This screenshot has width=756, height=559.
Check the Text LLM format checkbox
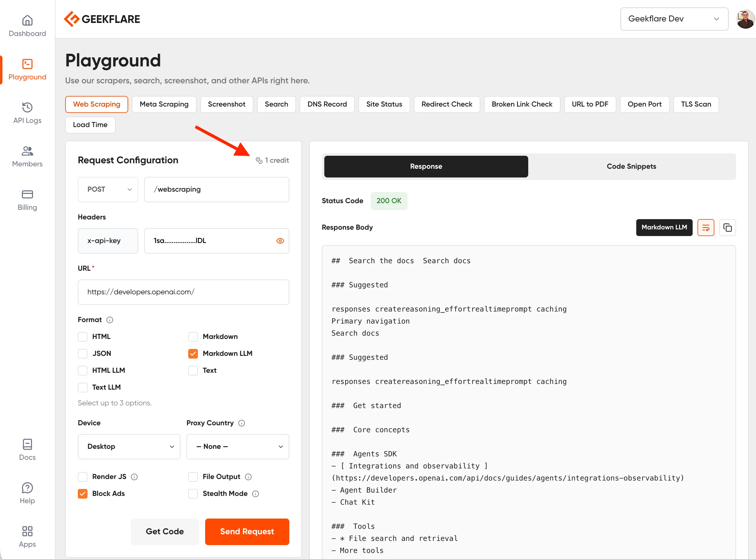coord(82,388)
